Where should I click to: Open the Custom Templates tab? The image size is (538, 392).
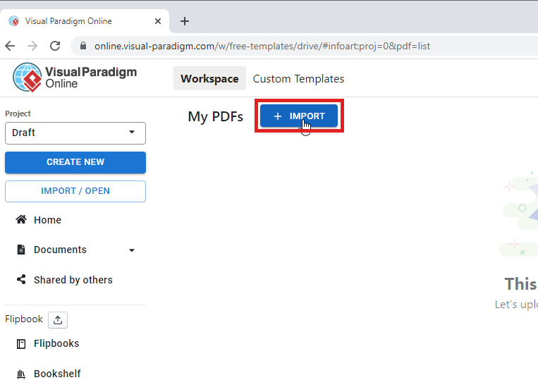pyautogui.click(x=298, y=79)
